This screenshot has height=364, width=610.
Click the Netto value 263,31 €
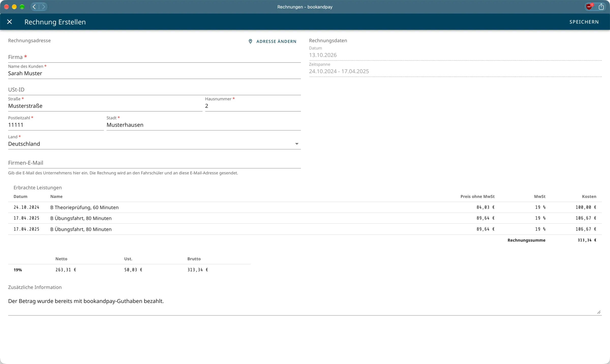click(x=66, y=270)
